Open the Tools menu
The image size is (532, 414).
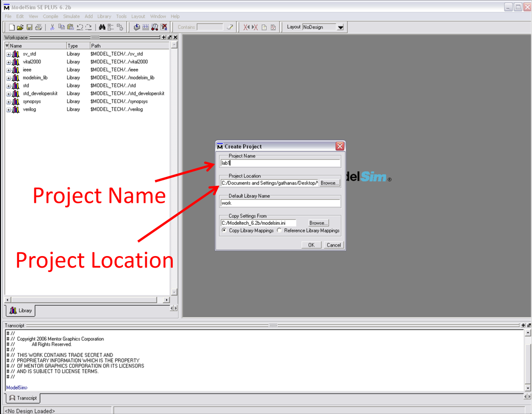pos(121,16)
